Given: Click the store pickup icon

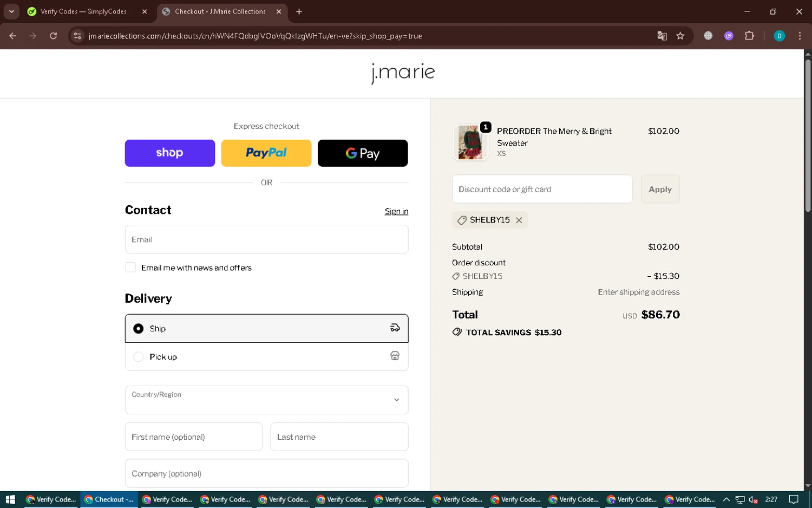Looking at the screenshot, I should [395, 356].
